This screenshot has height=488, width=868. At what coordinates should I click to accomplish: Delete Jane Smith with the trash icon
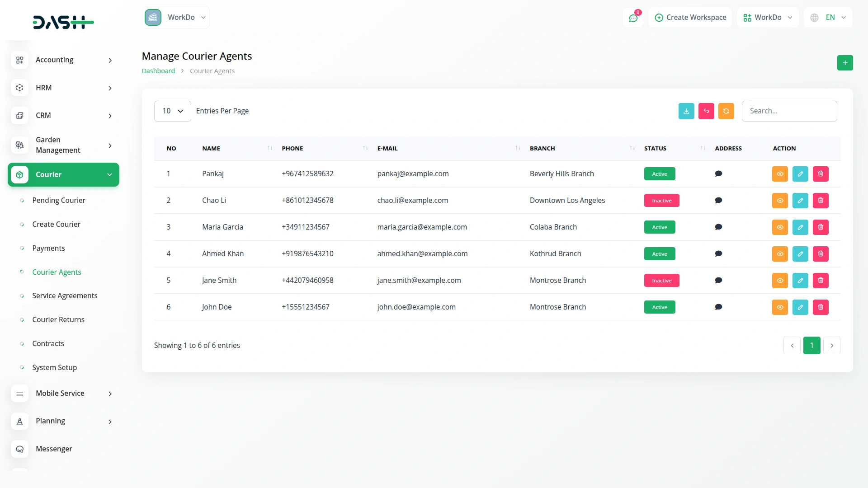pyautogui.click(x=821, y=280)
